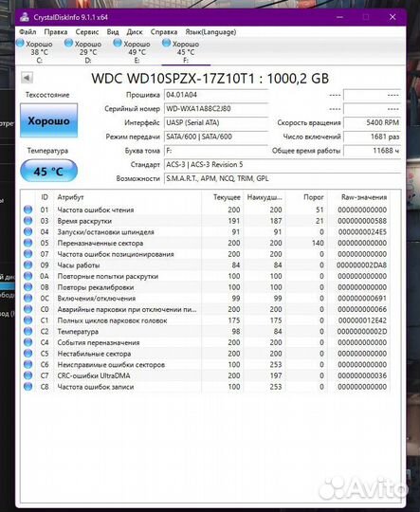The width and height of the screenshot is (420, 512).
Task: Click status orb for События переназначения
Action: point(28,342)
